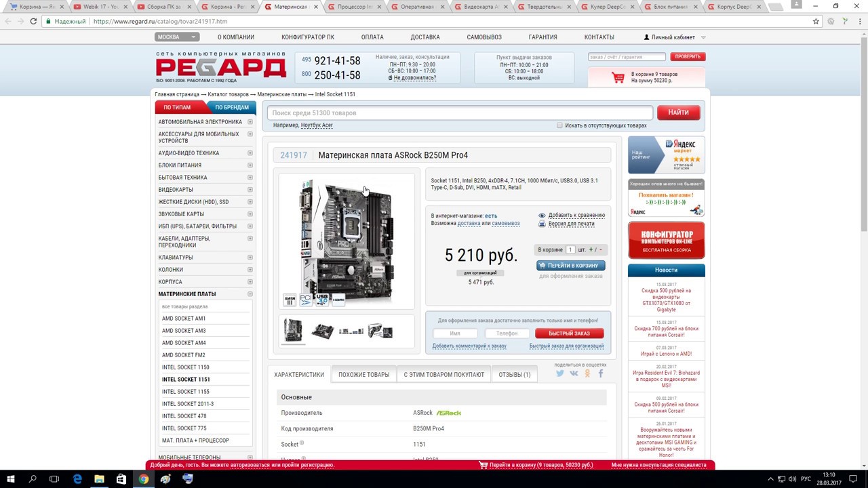868x488 pixels.
Task: Share on Facebook icon
Action: point(600,373)
